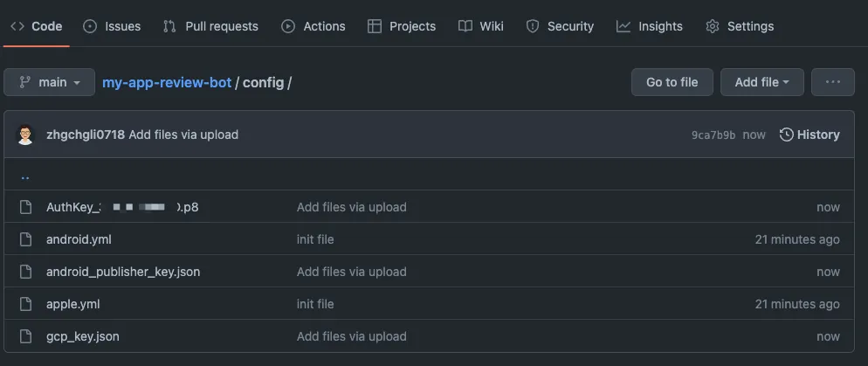Switch to the Issues tab
Screen dimensions: 868x366
click(x=112, y=26)
